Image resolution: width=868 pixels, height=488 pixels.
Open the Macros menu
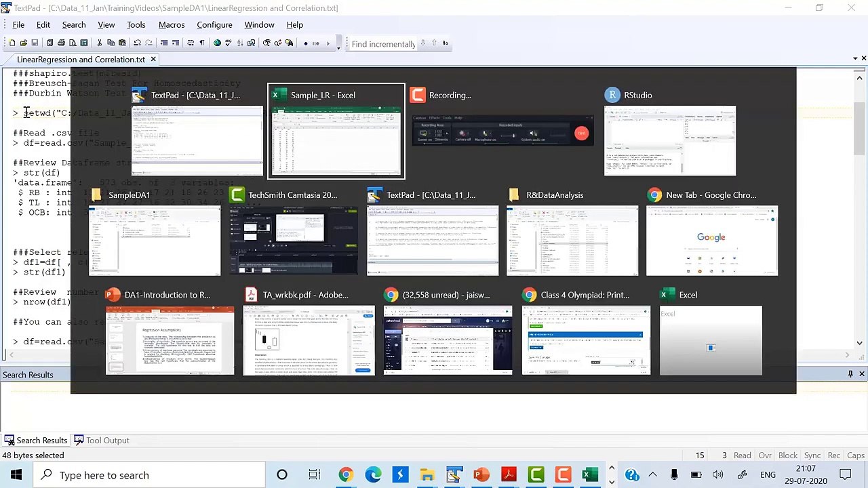pos(171,25)
